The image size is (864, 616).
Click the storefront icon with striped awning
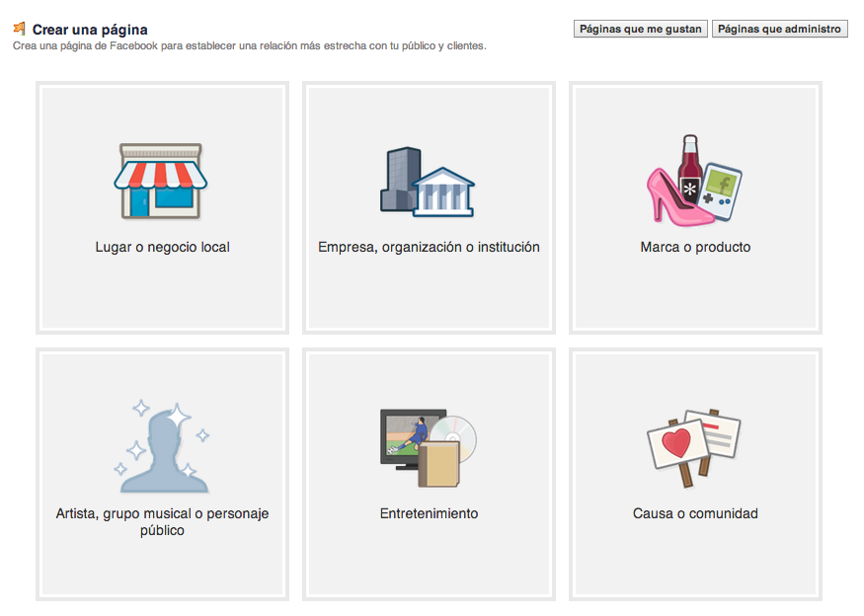point(160,181)
